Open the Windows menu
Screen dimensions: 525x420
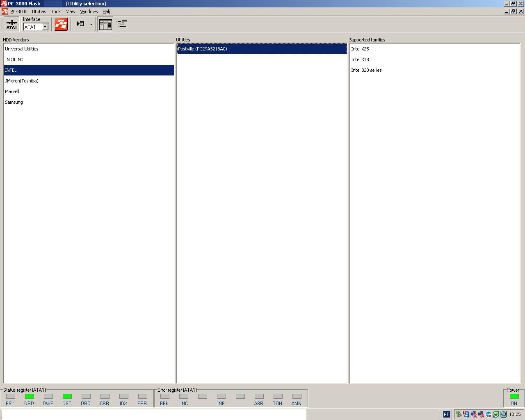click(x=89, y=11)
